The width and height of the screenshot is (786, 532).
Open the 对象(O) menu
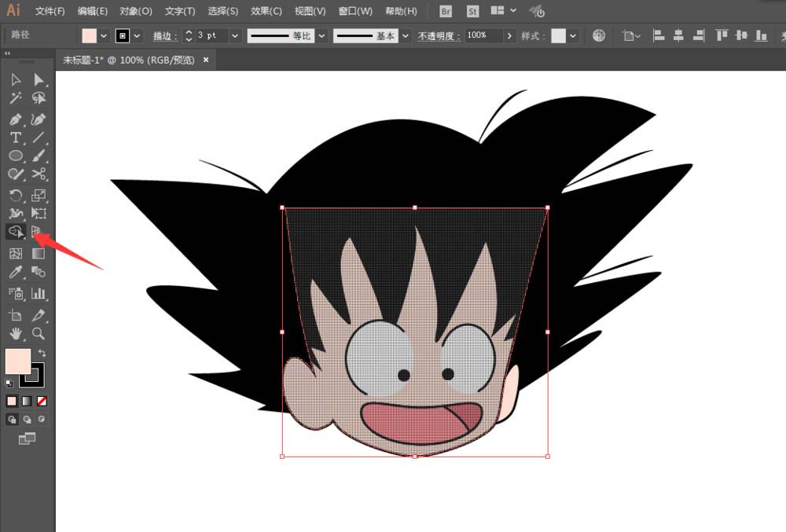(x=136, y=11)
